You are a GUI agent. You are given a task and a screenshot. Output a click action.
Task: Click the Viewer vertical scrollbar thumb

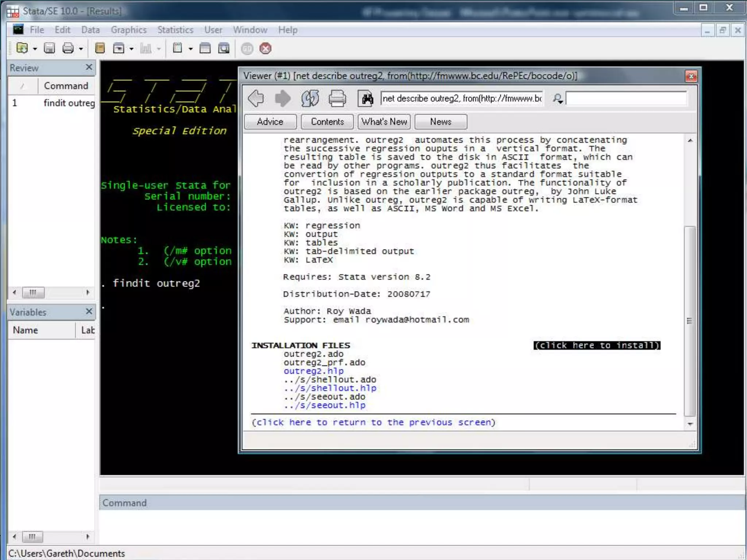(689, 321)
